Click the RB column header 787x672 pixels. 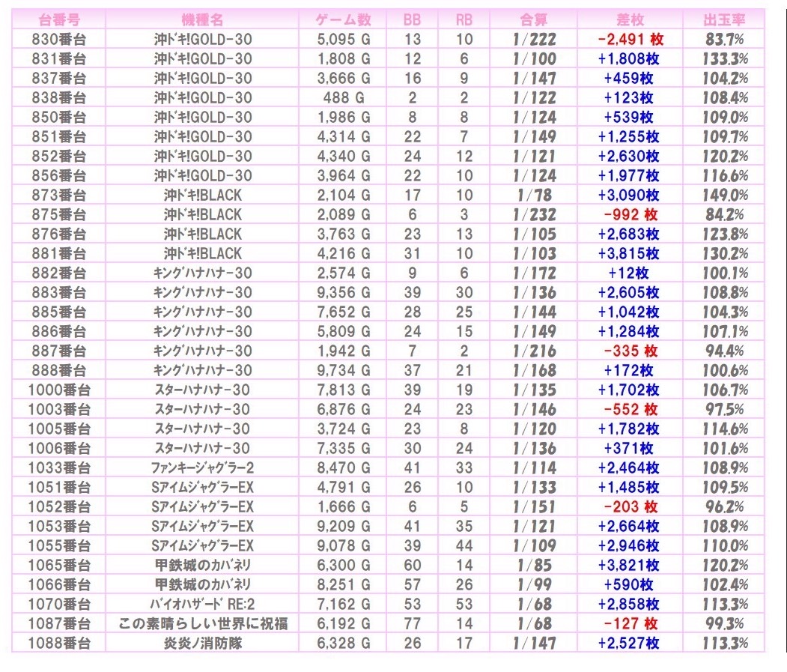tap(464, 19)
